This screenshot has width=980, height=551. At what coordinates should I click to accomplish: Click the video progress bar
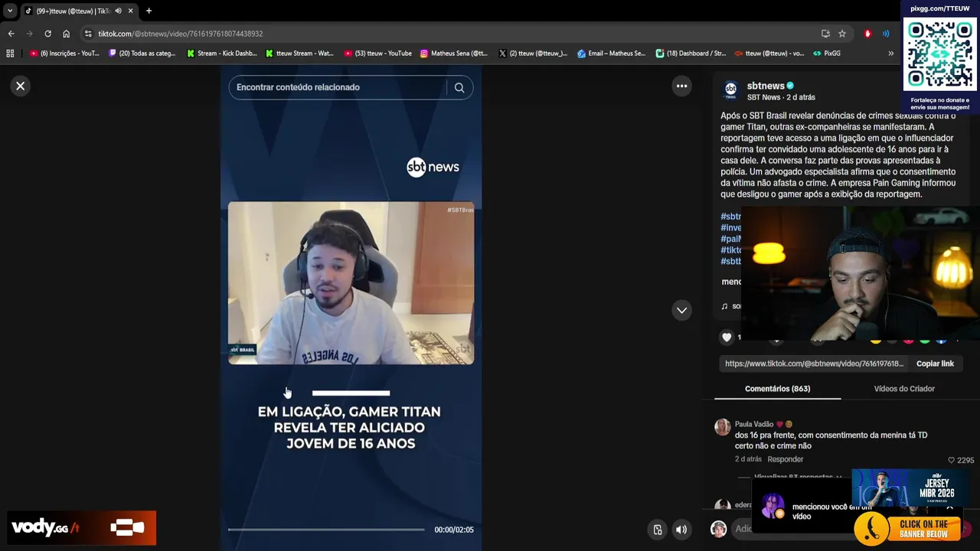pos(326,530)
